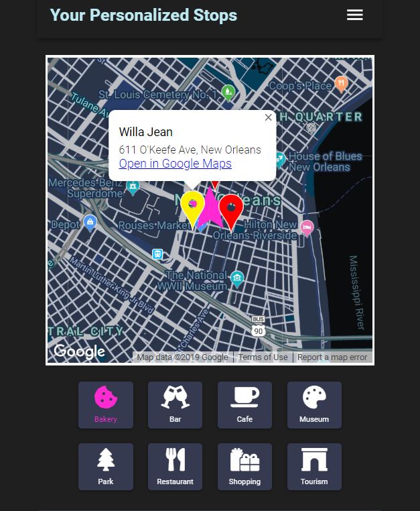Screen dimensions: 420x511
Task: Select the Tourism category
Action: [314, 467]
